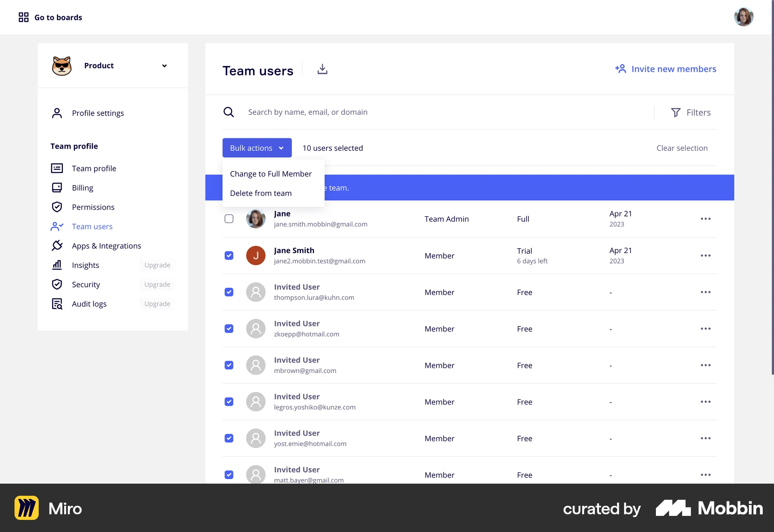Screen dimensions: 774x532
Task: Click the Insights bar chart icon
Action: tap(57, 265)
